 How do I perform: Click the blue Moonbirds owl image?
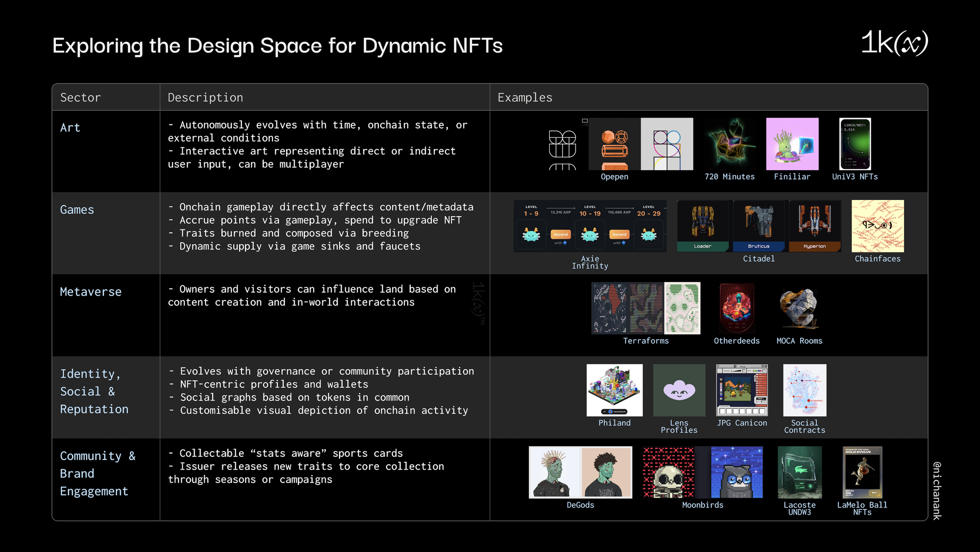point(736,472)
